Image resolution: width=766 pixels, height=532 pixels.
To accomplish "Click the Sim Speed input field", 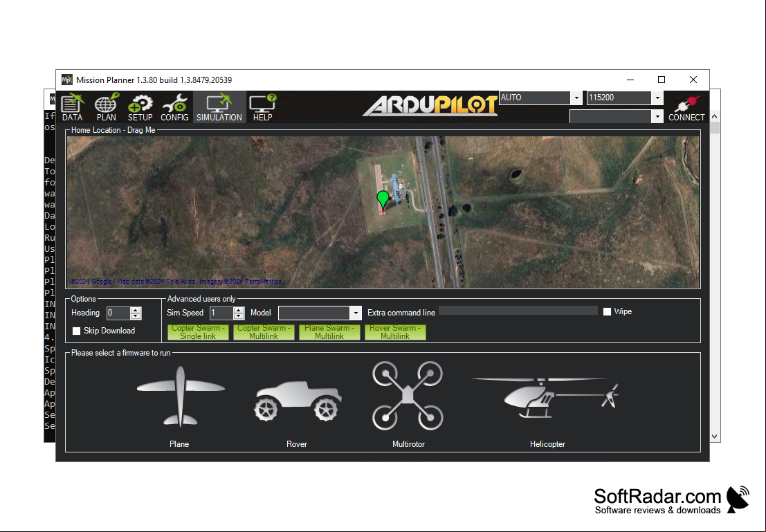I will pos(222,313).
